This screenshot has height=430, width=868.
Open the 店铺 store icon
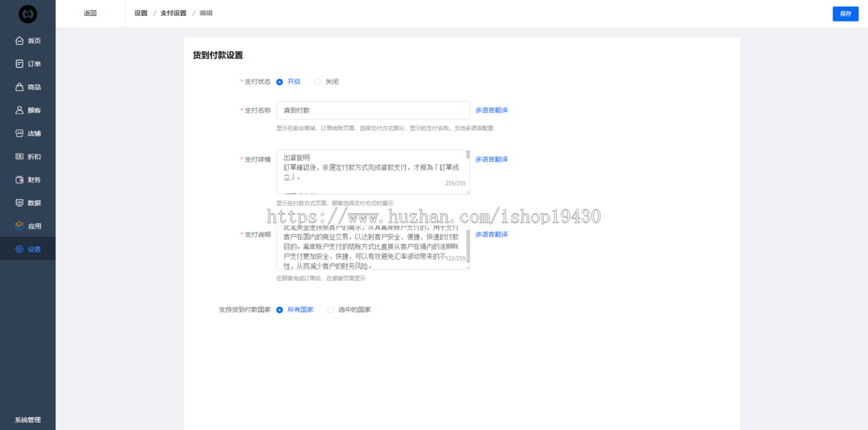[20, 133]
